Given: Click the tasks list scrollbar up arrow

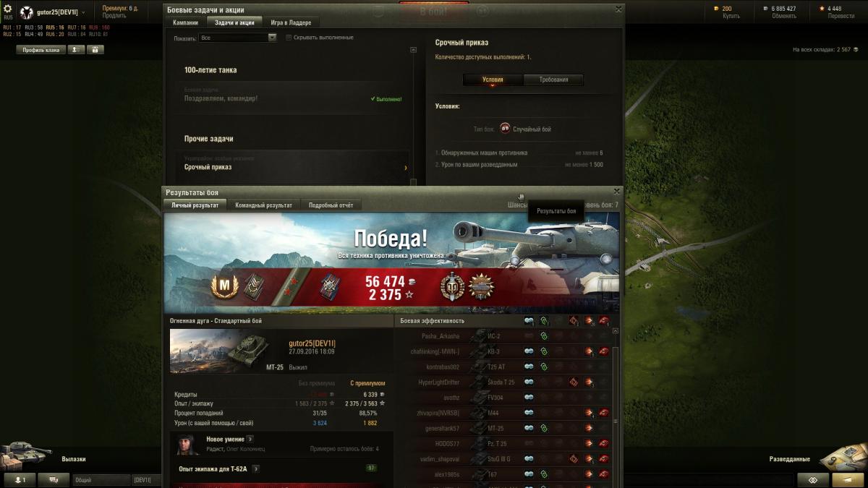Looking at the screenshot, I should click(414, 50).
